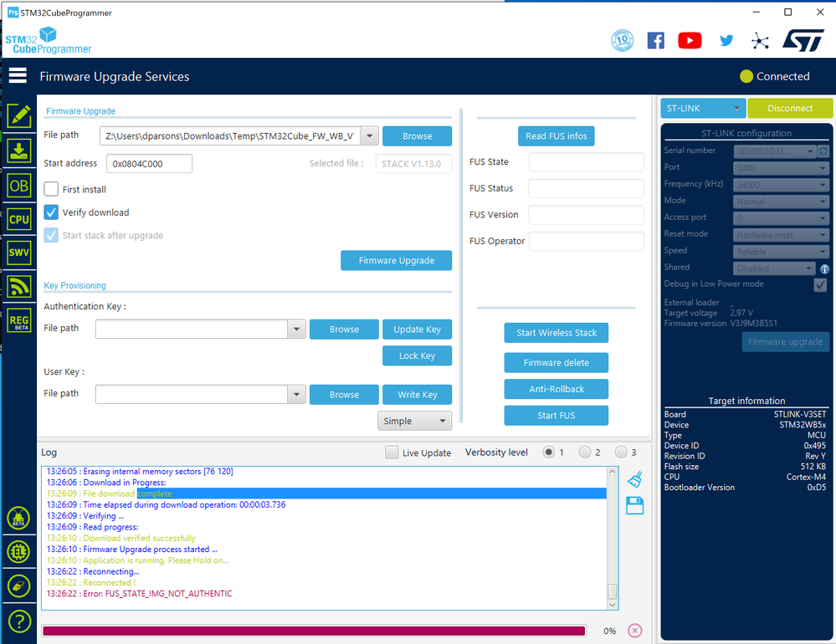
Task: Open the wireless Firmware Upgrade Services icon
Action: pyautogui.click(x=19, y=287)
